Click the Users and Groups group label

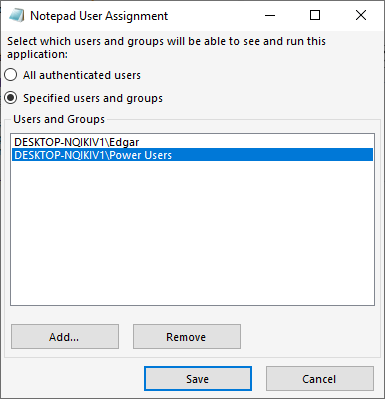59,119
